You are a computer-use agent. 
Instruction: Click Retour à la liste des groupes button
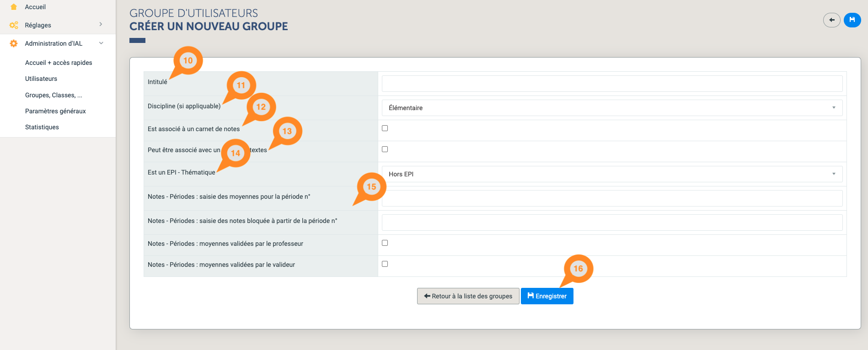coord(468,296)
